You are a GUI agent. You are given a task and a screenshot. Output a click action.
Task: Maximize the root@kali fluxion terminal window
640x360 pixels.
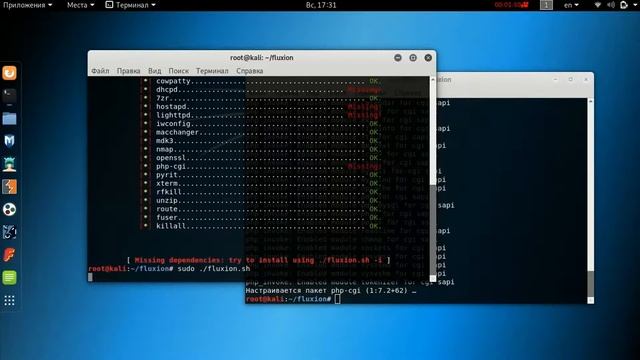point(413,58)
